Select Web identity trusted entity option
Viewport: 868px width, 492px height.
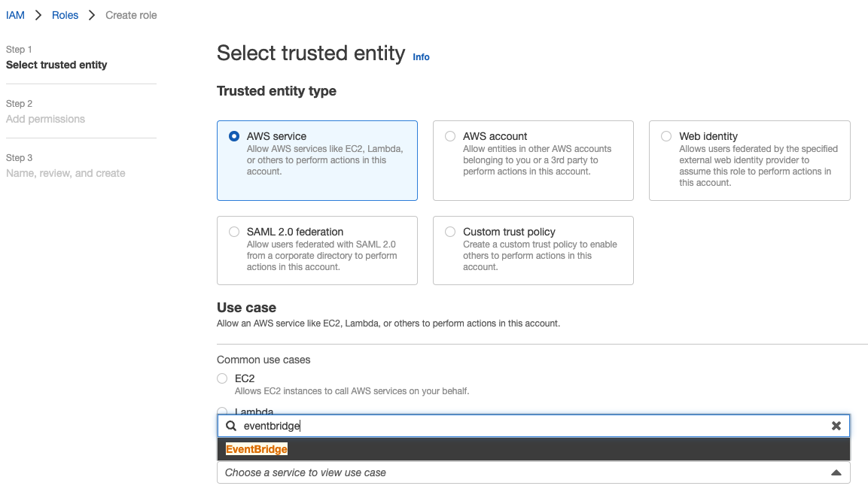click(665, 136)
